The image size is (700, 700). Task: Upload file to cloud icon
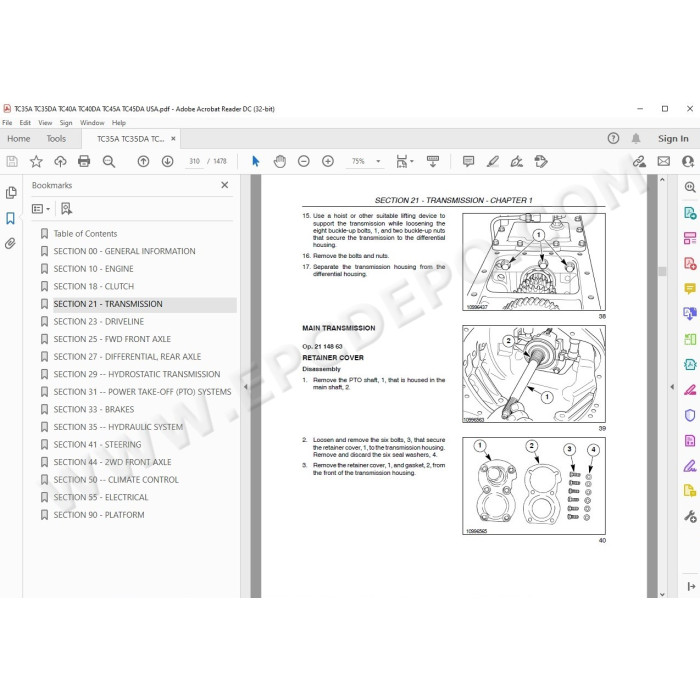(x=60, y=161)
